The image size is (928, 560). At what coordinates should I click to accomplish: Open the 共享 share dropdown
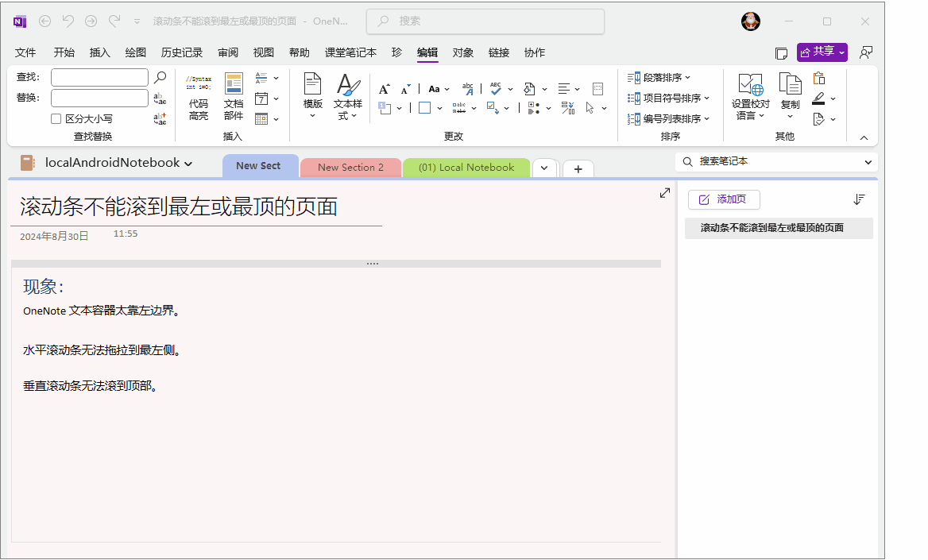point(822,52)
